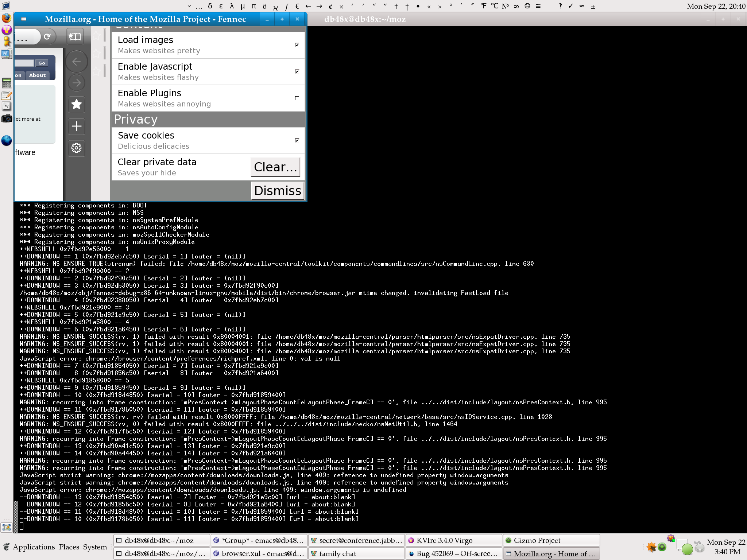Insert the infinity symbol from the palette
The width and height of the screenshot is (747, 560).
click(516, 6)
